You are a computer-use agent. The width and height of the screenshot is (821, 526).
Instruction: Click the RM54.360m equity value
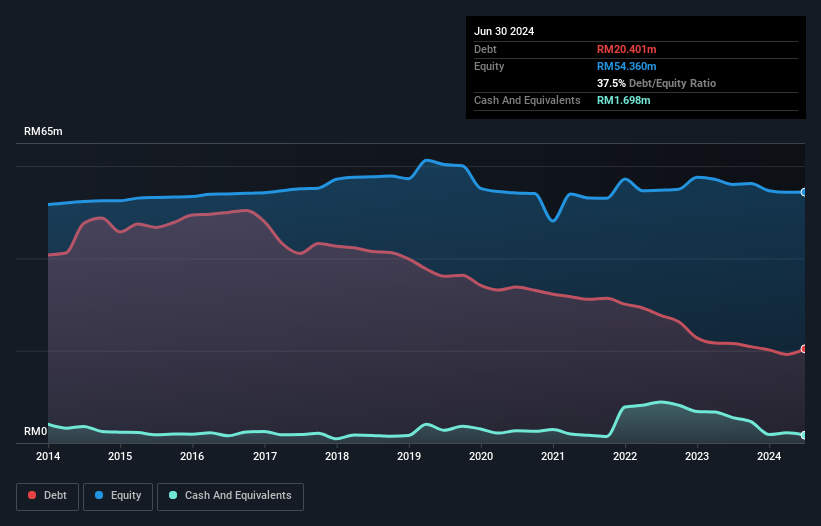[626, 66]
